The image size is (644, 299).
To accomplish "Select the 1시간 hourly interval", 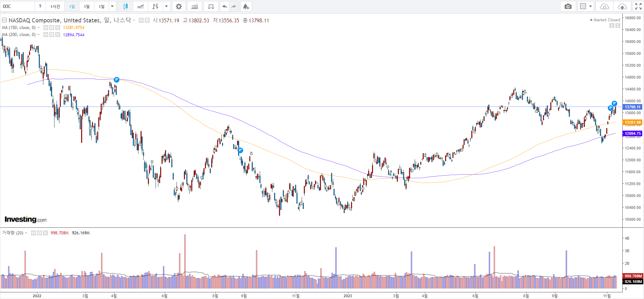I will [55, 6].
